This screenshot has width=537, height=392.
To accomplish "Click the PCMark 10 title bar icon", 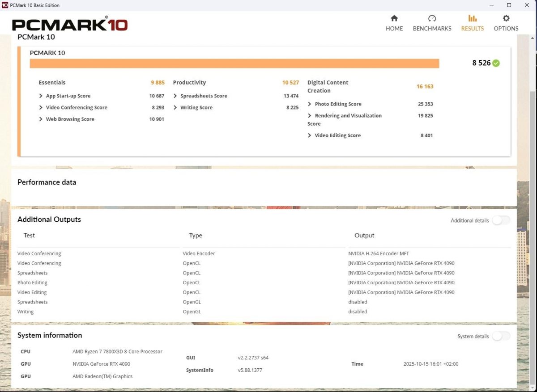I will pyautogui.click(x=5, y=5).
